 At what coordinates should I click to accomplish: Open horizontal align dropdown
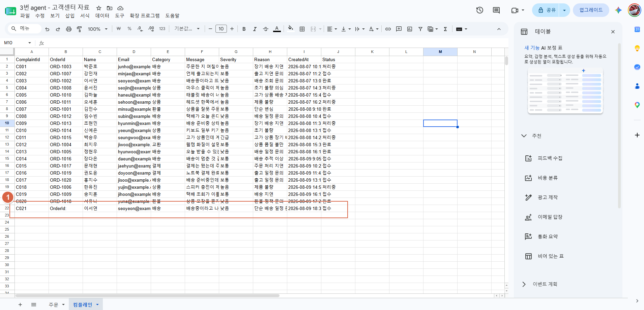click(332, 29)
